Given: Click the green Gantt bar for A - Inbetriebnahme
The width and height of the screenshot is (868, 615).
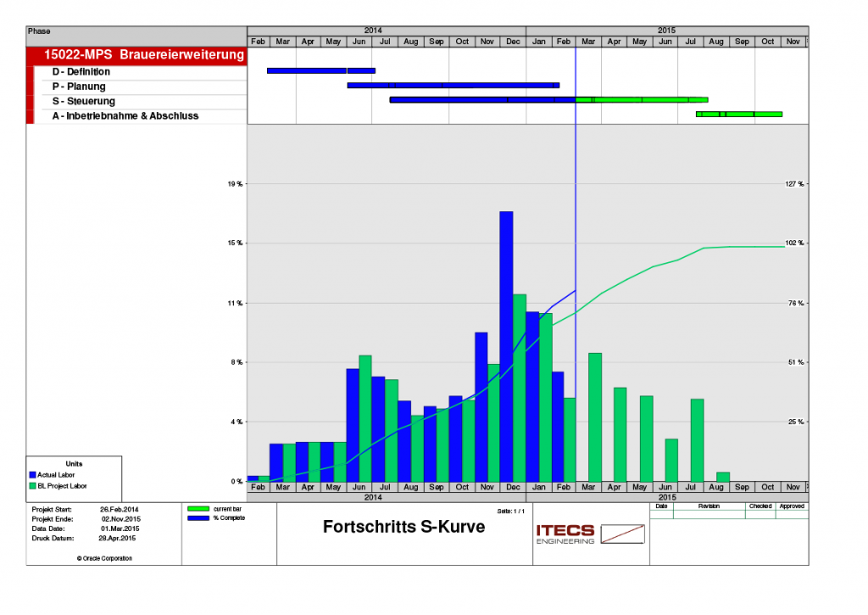Looking at the screenshot, I should pos(738,114).
